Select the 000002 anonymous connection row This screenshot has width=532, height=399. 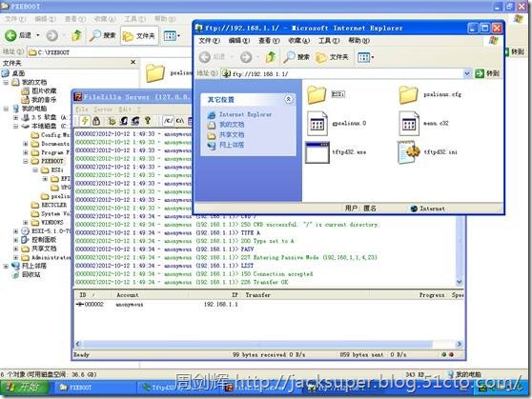pyautogui.click(x=268, y=305)
